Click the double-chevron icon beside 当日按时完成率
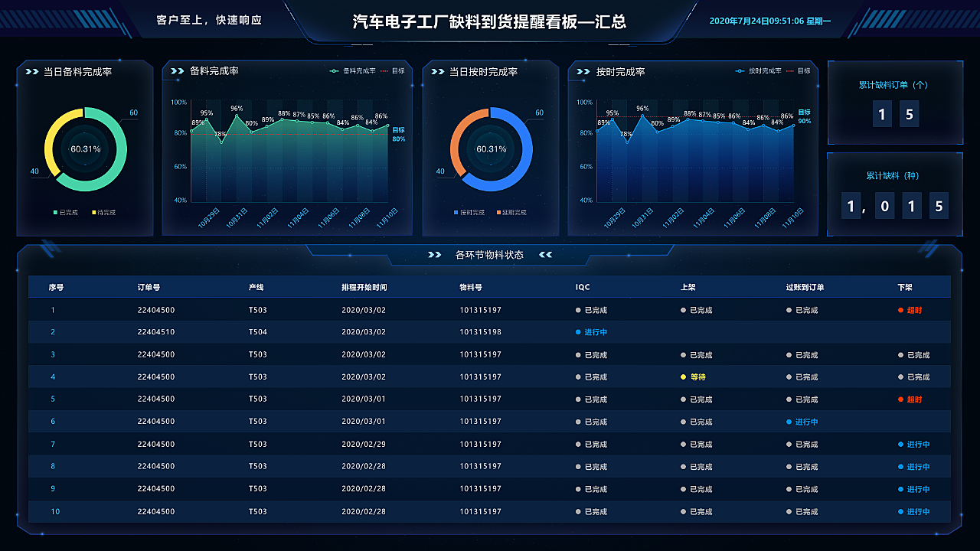The width and height of the screenshot is (980, 551). 437,71
